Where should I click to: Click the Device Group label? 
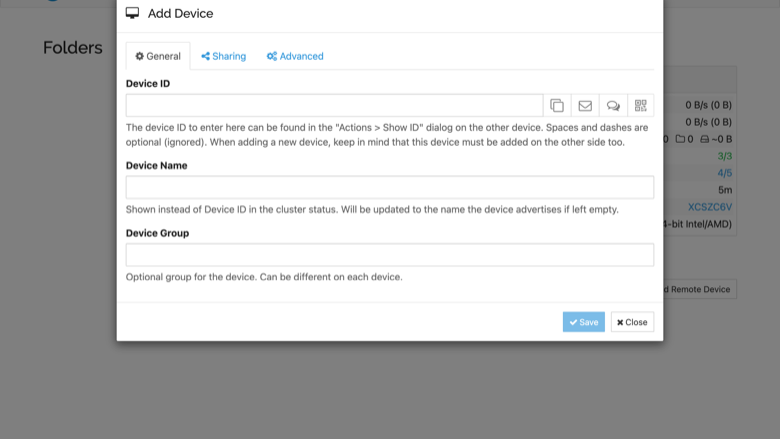[x=157, y=233]
